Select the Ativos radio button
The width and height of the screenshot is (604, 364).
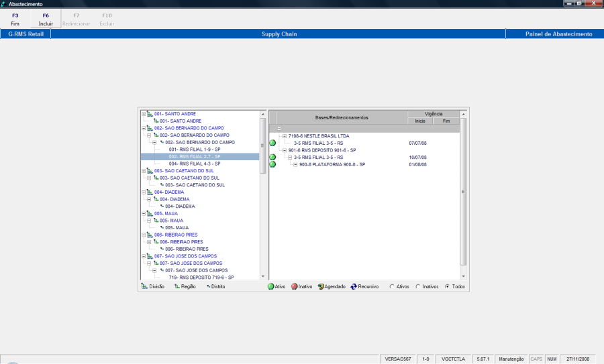[392, 287]
